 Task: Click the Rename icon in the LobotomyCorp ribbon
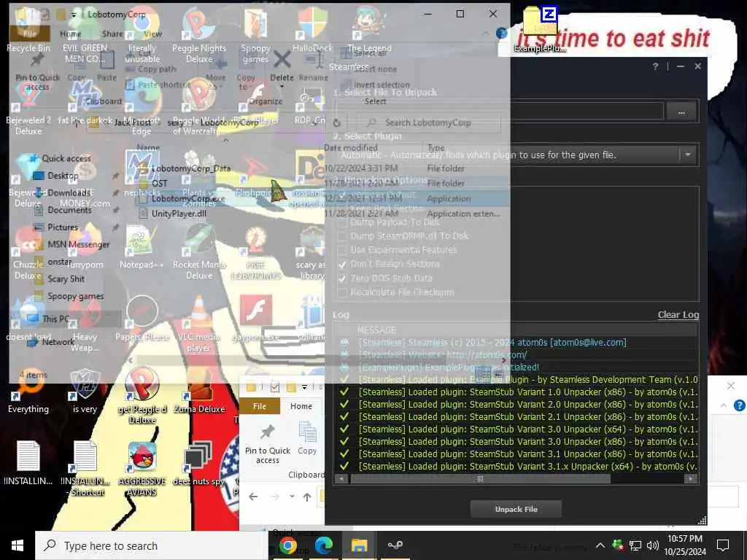313,66
